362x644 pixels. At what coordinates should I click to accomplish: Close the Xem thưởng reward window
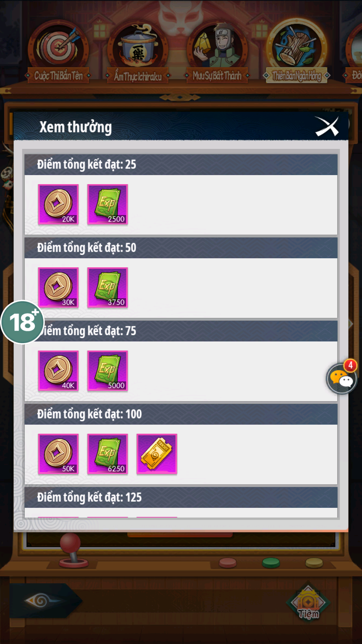coord(327,127)
